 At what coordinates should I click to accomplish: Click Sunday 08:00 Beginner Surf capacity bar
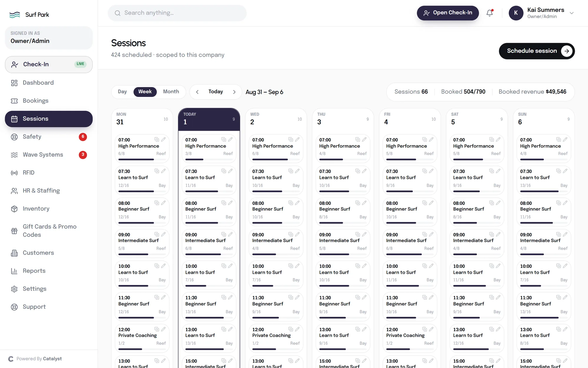tap(544, 223)
